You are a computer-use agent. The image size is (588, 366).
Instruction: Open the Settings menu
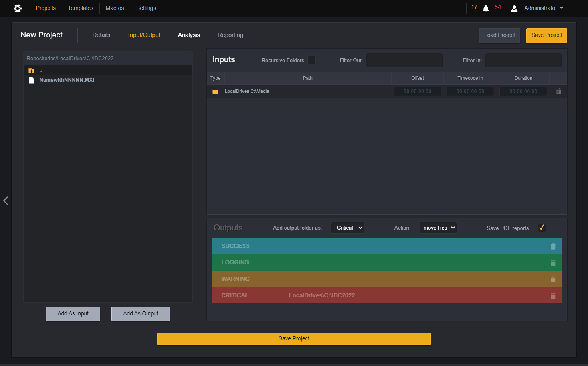coord(146,8)
